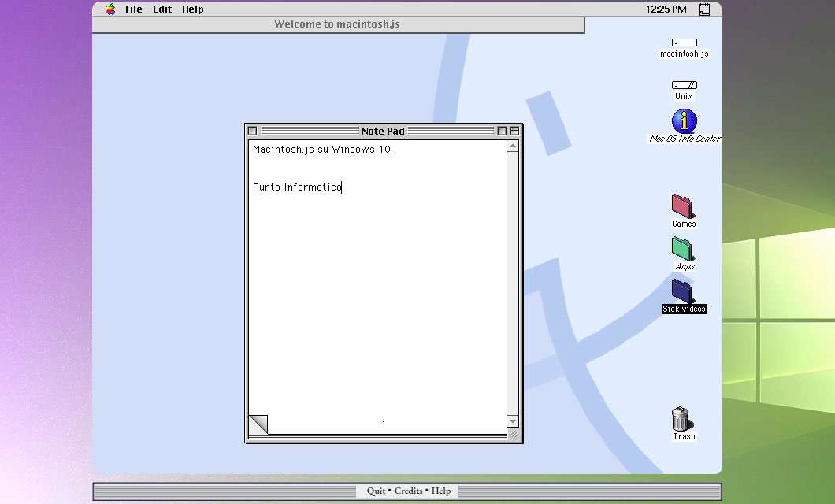The image size is (835, 504).
Task: Open the Help menu
Action: pyautogui.click(x=192, y=9)
